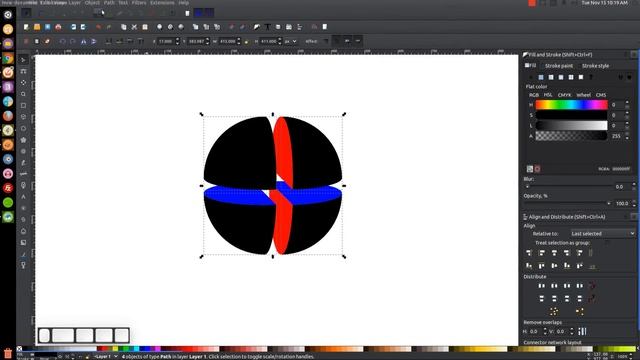Image resolution: width=640 pixels, height=360 pixels.
Task: Open the Layer 1 selector dropdown
Action: (105, 356)
